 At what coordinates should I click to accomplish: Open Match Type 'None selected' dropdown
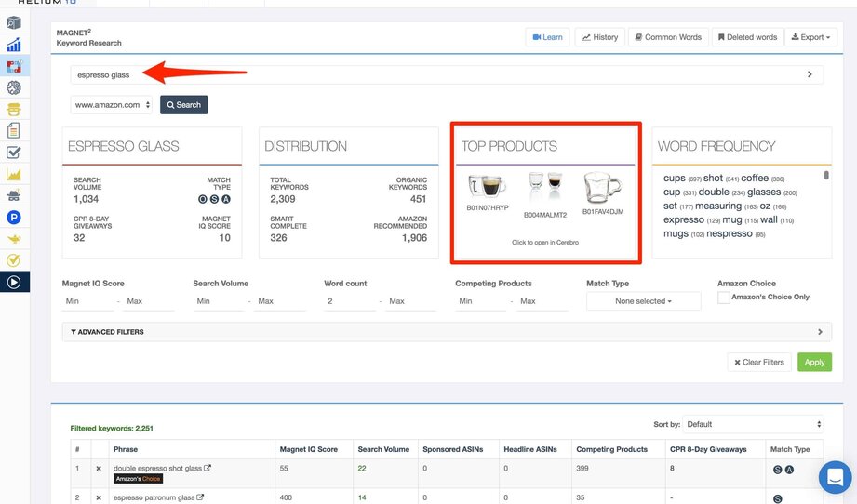point(643,301)
